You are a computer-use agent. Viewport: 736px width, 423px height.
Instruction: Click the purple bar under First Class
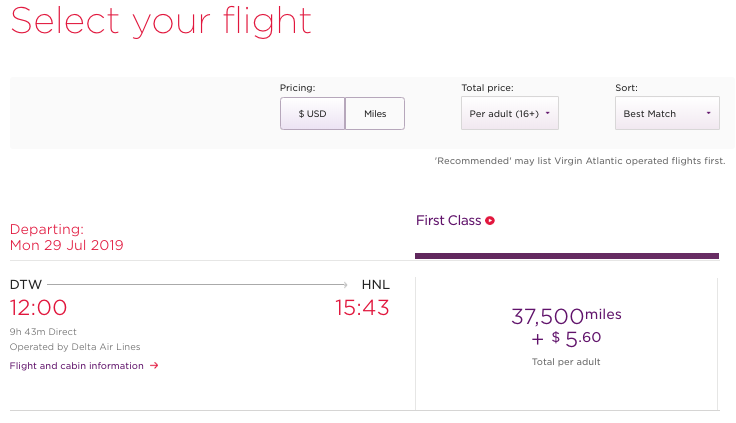point(567,256)
